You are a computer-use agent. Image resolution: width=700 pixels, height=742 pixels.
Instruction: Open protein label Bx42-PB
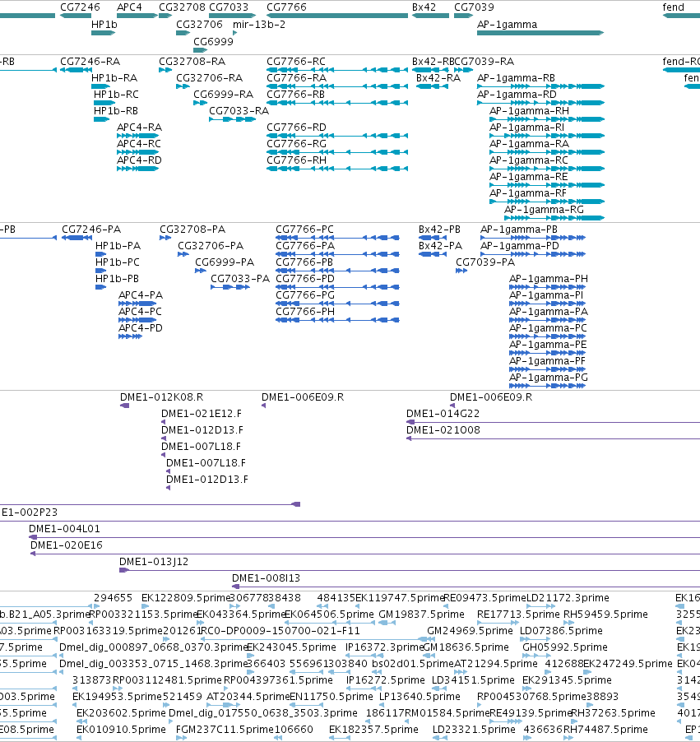click(439, 230)
